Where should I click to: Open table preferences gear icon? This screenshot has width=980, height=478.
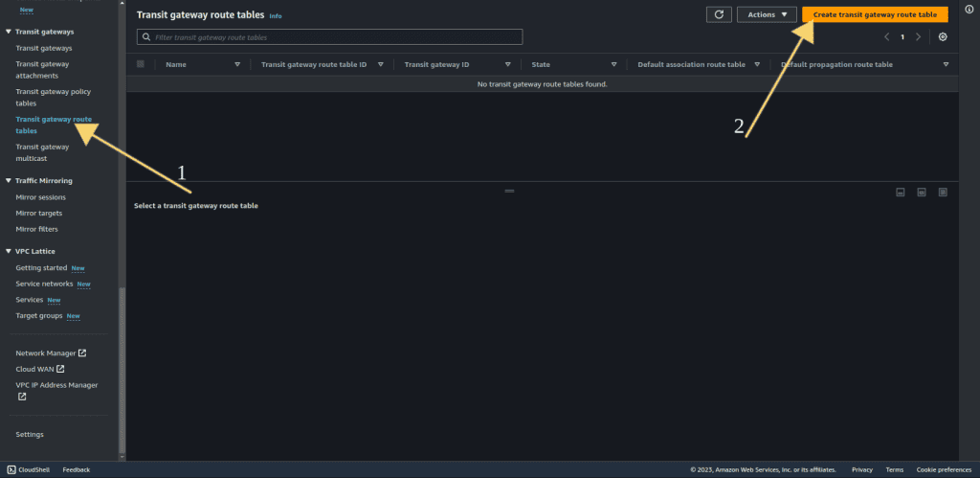click(x=943, y=37)
